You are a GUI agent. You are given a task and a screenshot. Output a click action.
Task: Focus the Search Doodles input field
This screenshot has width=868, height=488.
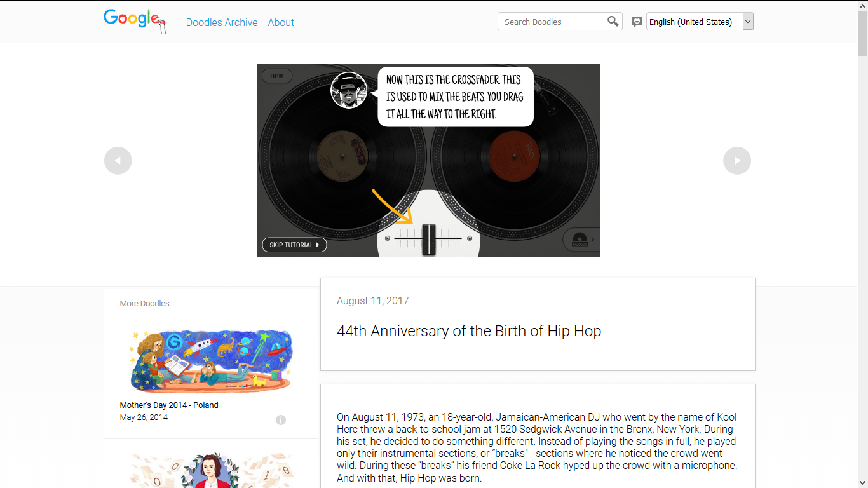pyautogui.click(x=552, y=22)
